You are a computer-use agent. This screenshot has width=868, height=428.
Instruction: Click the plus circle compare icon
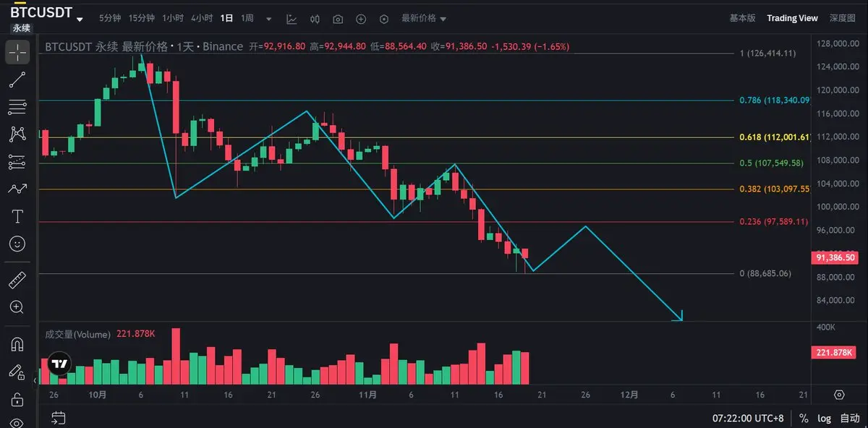pos(361,19)
